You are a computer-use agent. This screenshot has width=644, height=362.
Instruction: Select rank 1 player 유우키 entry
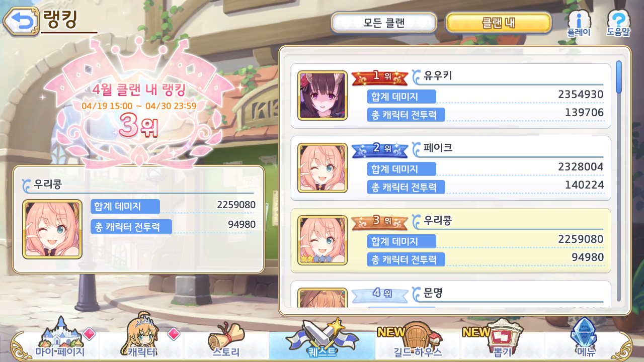[451, 96]
